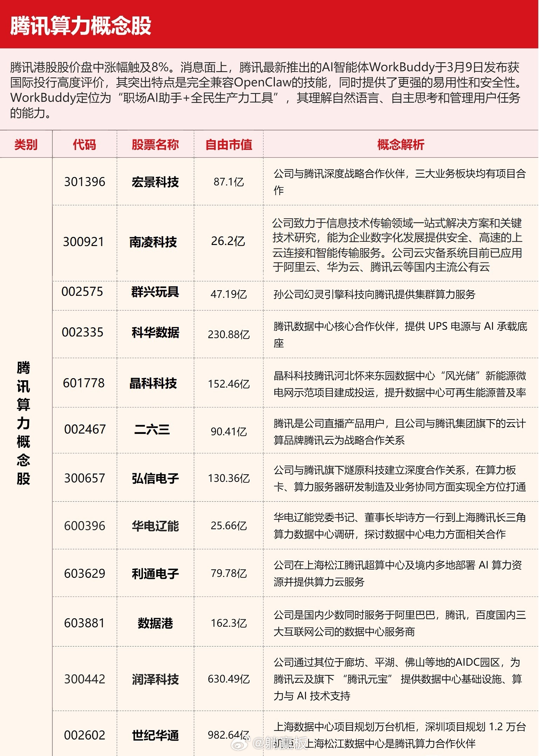Click stock name 宏景科技
The width and height of the screenshot is (539, 756).
point(155,182)
